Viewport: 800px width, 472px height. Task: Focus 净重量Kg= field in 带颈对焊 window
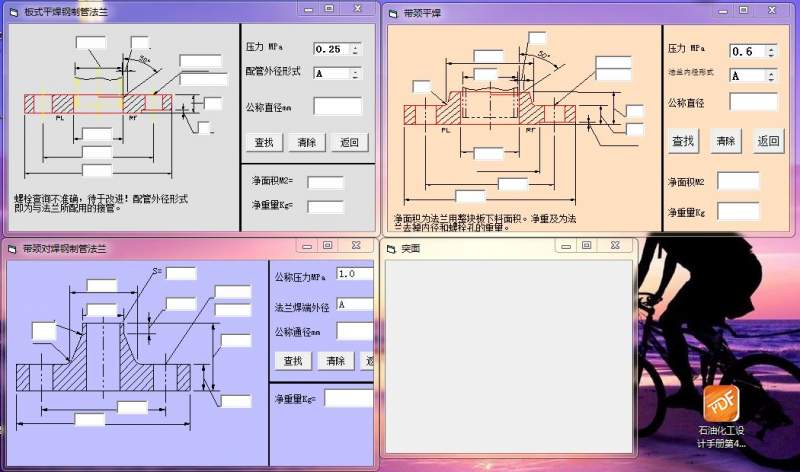tap(349, 398)
